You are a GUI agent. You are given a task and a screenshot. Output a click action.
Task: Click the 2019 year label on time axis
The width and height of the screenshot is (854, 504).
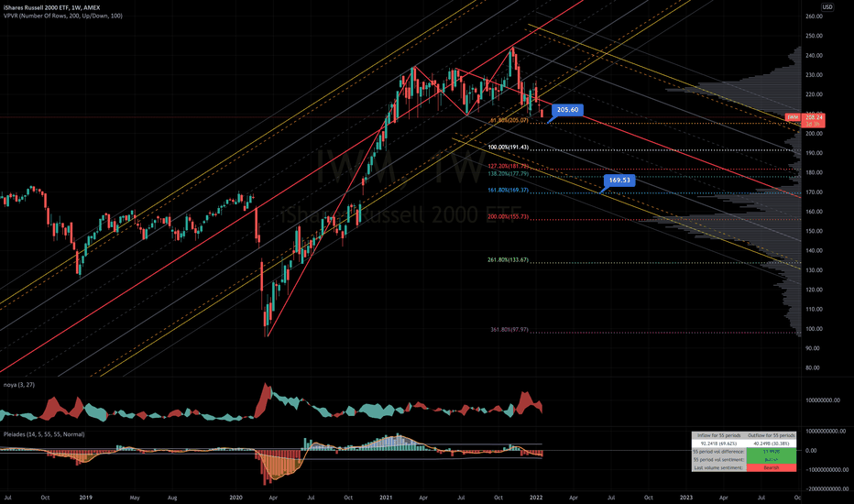tap(85, 498)
